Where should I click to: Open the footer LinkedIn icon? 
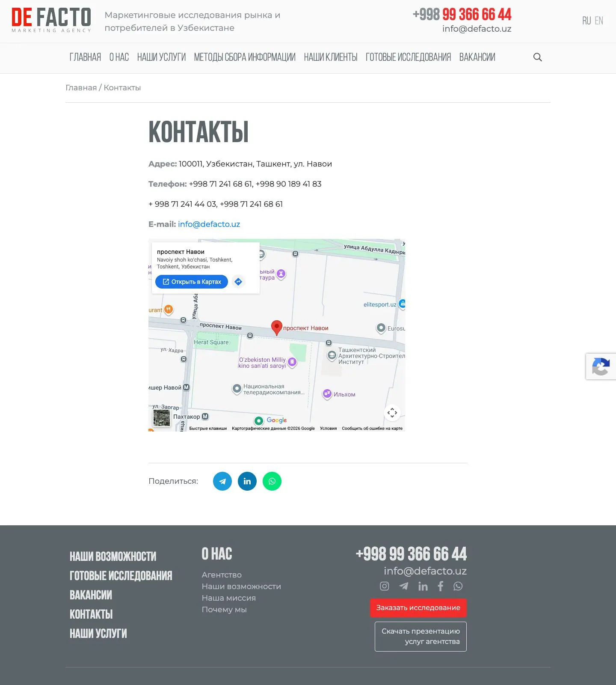[x=423, y=586]
